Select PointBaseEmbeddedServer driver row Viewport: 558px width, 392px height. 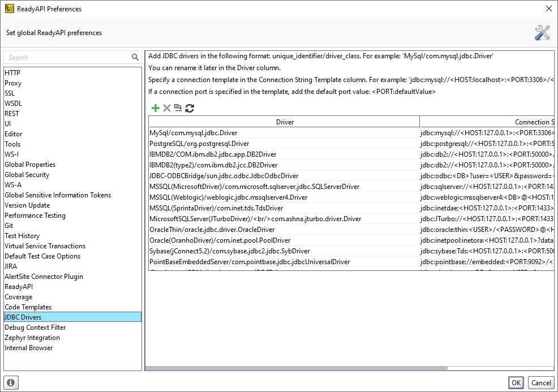(x=284, y=262)
